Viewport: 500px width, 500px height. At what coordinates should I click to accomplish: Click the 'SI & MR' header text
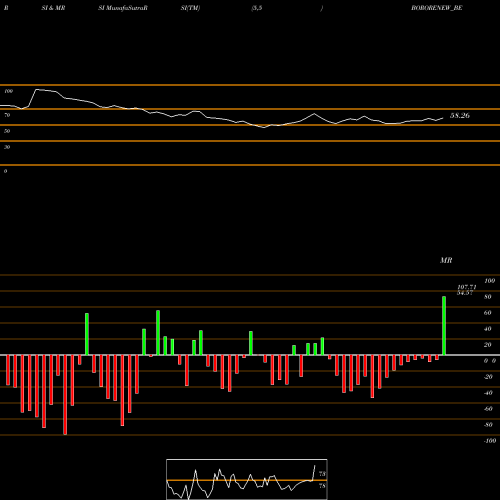pyautogui.click(x=53, y=8)
